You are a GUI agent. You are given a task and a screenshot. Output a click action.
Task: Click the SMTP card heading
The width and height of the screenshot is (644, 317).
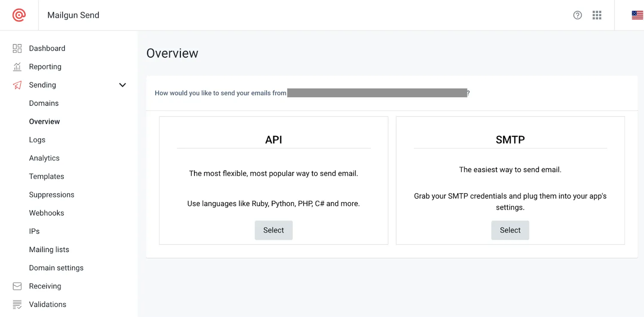click(x=510, y=140)
